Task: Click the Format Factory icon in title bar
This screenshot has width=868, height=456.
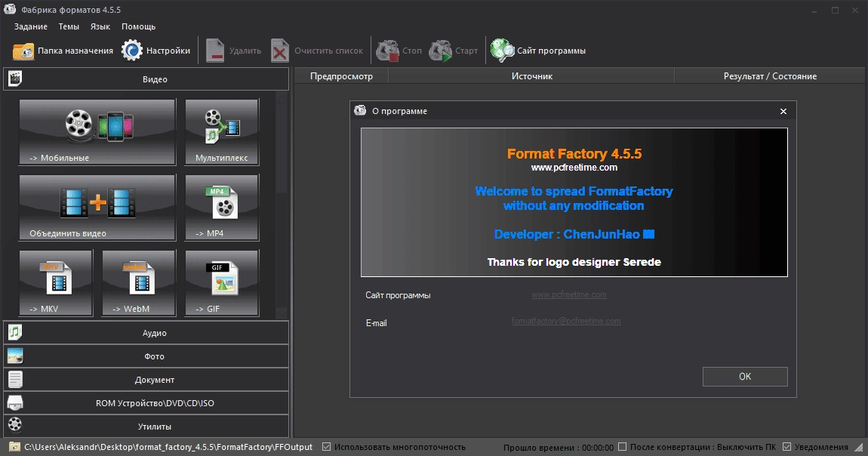Action: click(10, 9)
